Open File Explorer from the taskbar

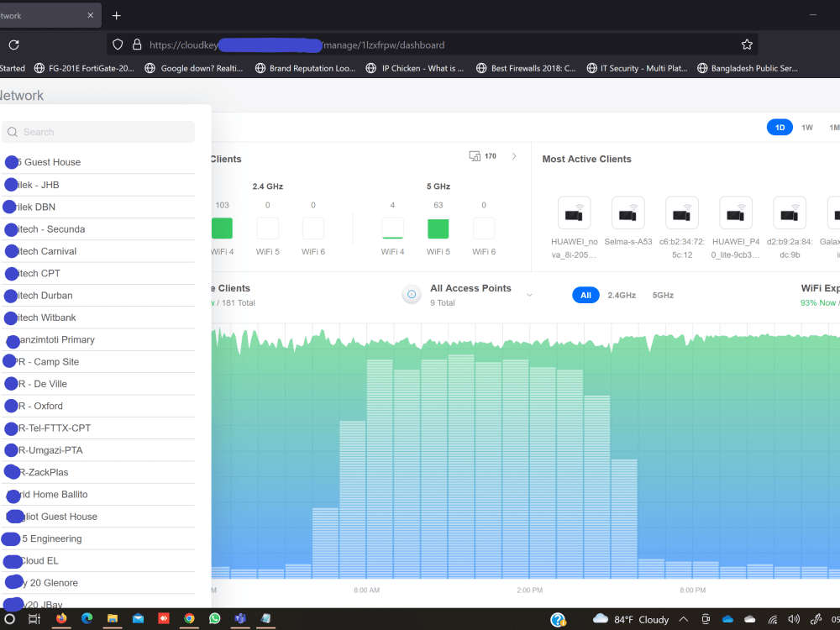pos(113,619)
